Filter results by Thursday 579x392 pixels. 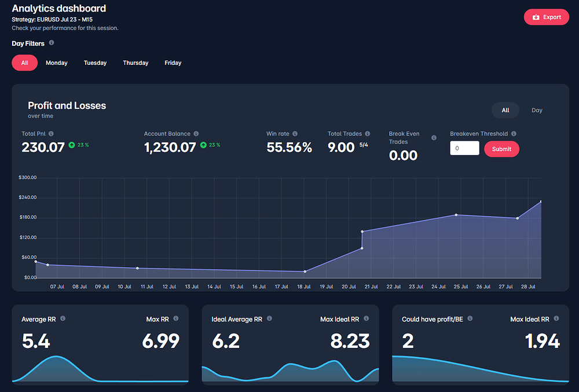point(135,63)
